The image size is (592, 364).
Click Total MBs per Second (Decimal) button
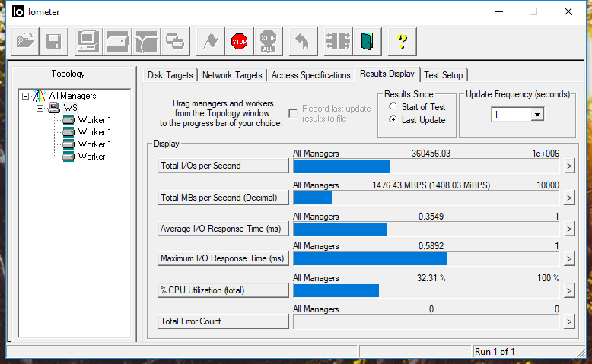coord(223,198)
